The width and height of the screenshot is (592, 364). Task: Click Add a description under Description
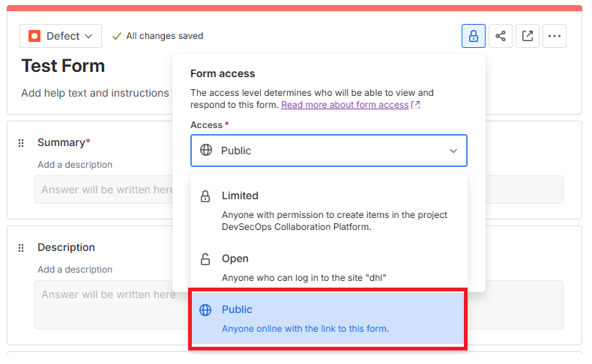click(x=75, y=270)
